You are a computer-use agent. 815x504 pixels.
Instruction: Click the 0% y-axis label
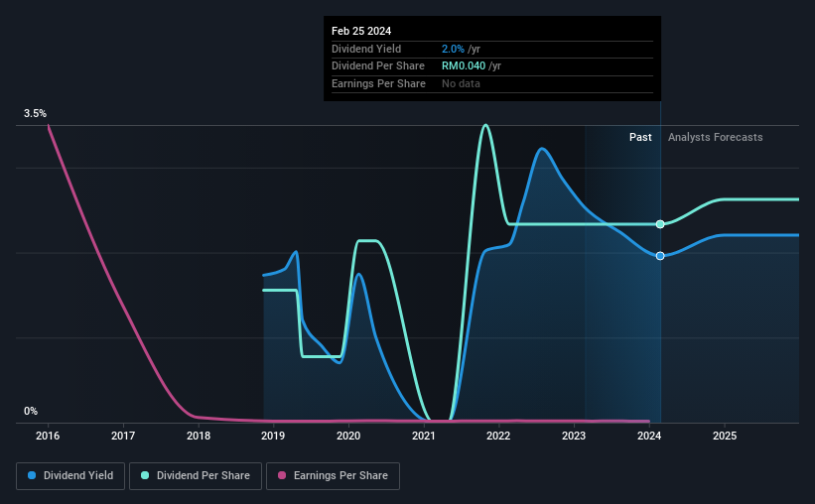[31, 411]
